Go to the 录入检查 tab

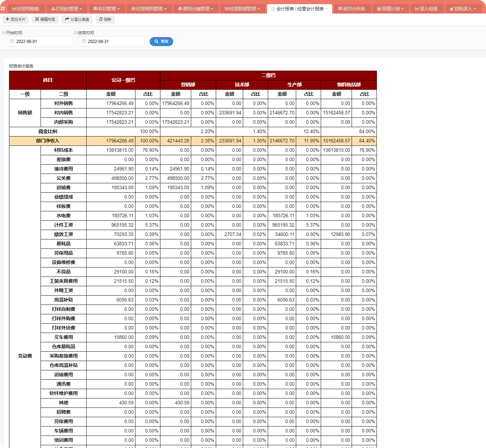pos(426,9)
